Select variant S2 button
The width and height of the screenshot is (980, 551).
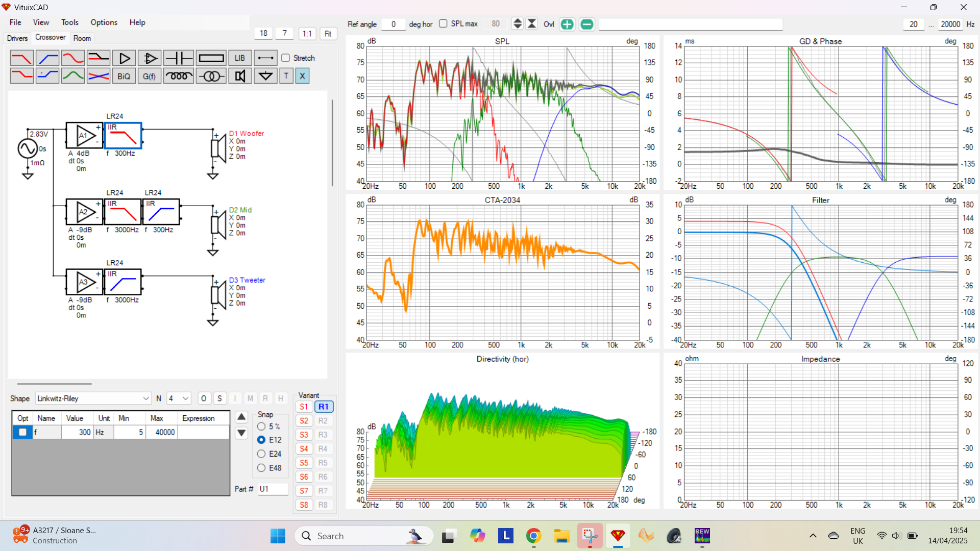[x=304, y=421]
